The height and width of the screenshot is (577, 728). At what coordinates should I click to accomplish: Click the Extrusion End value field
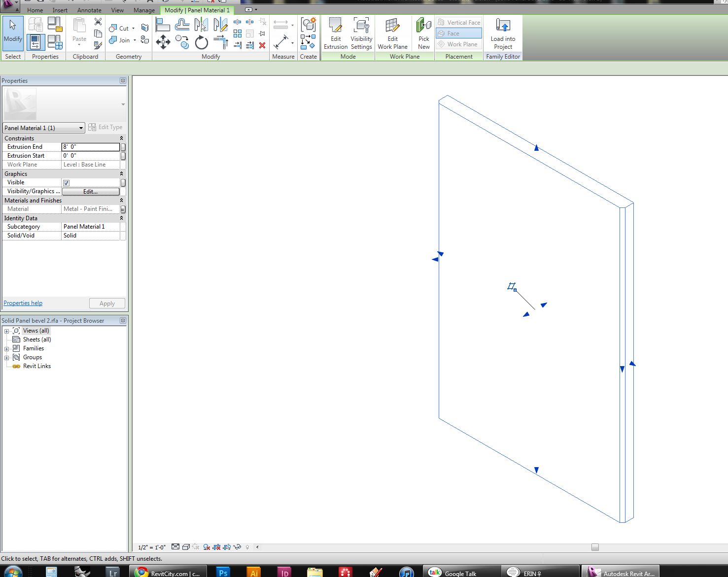tap(90, 147)
